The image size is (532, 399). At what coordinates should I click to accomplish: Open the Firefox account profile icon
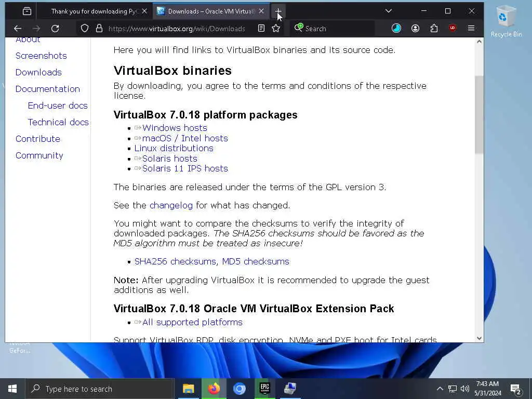(x=415, y=29)
